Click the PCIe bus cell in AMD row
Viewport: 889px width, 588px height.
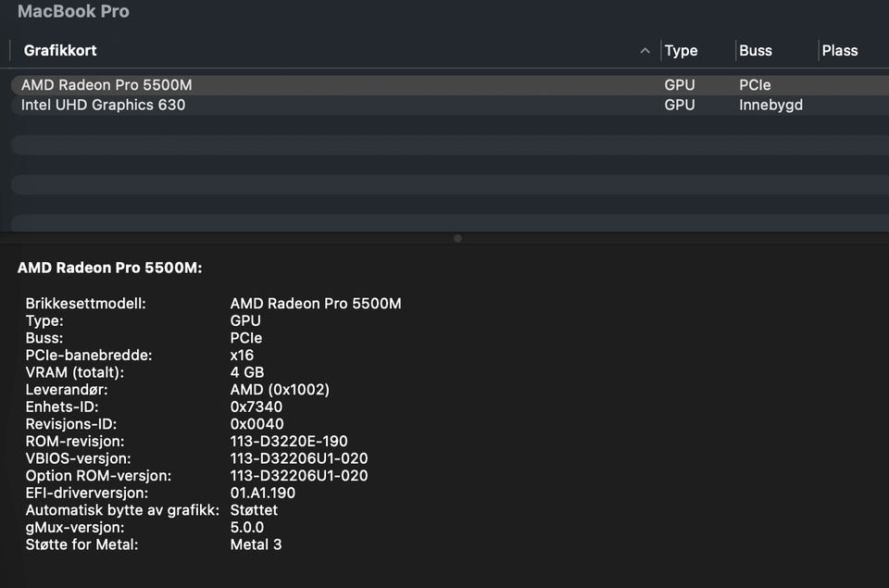coord(755,85)
